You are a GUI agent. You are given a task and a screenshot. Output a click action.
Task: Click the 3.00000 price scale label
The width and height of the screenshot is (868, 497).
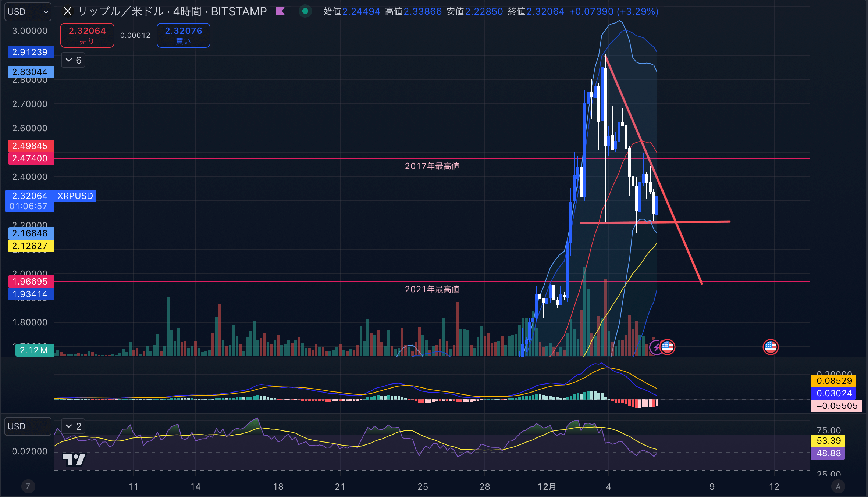[30, 31]
